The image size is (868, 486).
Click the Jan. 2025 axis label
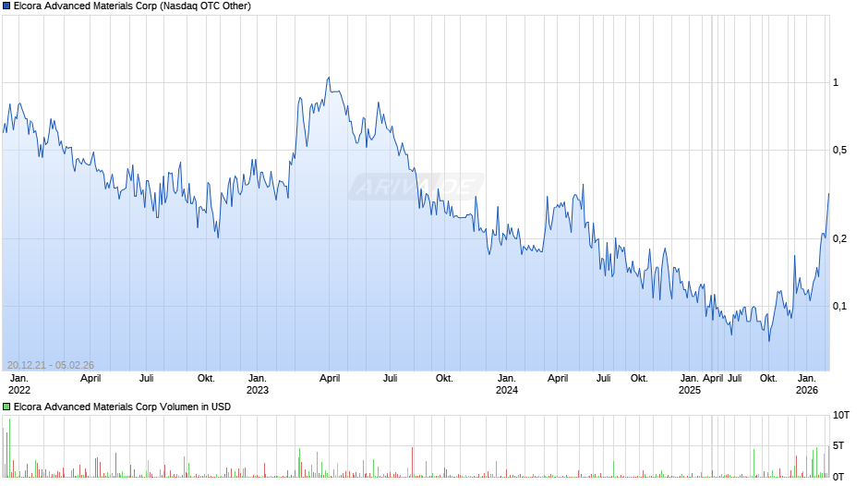pos(689,384)
